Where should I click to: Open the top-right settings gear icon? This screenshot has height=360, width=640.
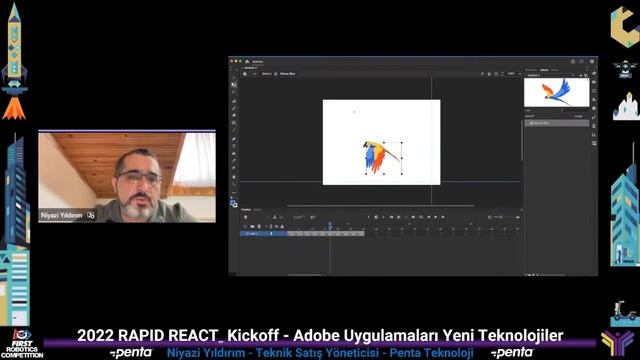592,61
